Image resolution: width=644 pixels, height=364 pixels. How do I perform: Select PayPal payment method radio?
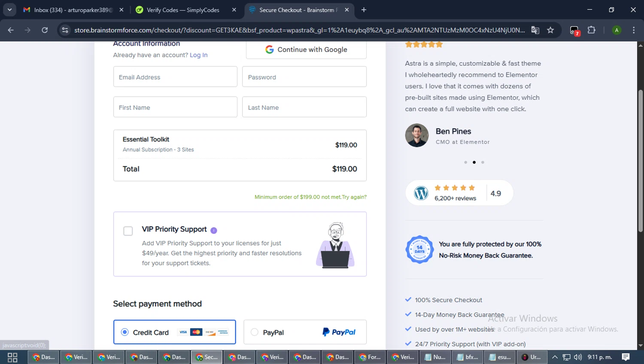coord(255,332)
